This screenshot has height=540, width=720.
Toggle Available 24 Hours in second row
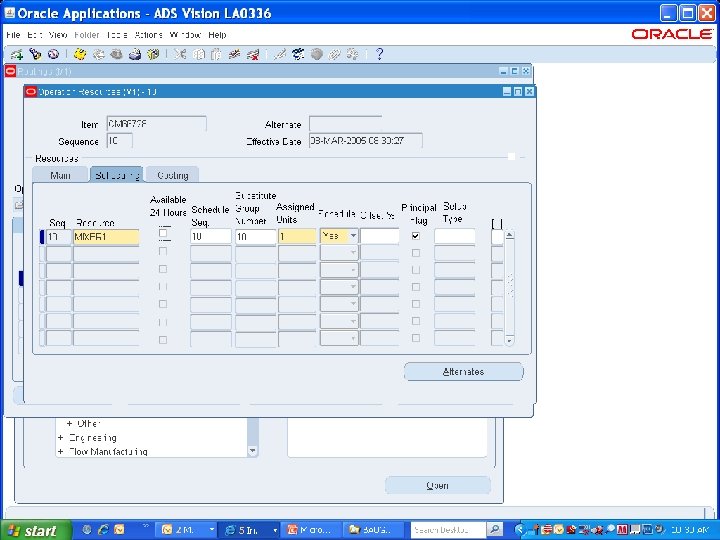click(x=163, y=251)
